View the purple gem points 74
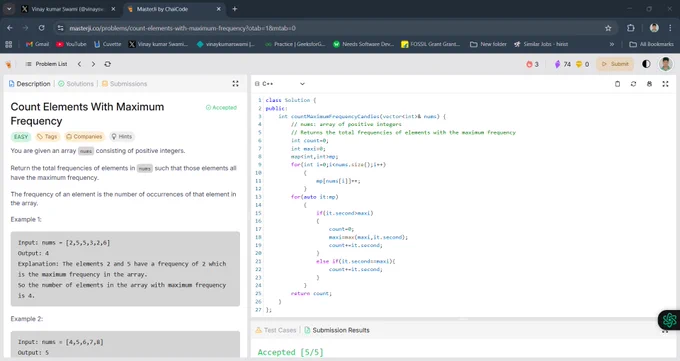Screen dimensions: 680x361 point(563,64)
